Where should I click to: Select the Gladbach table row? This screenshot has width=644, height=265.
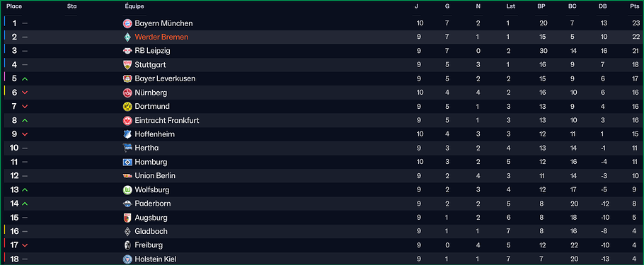322,231
